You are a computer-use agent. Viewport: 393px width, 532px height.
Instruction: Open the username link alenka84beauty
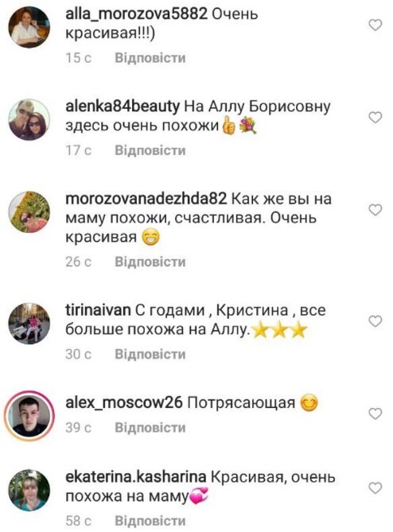123,107
